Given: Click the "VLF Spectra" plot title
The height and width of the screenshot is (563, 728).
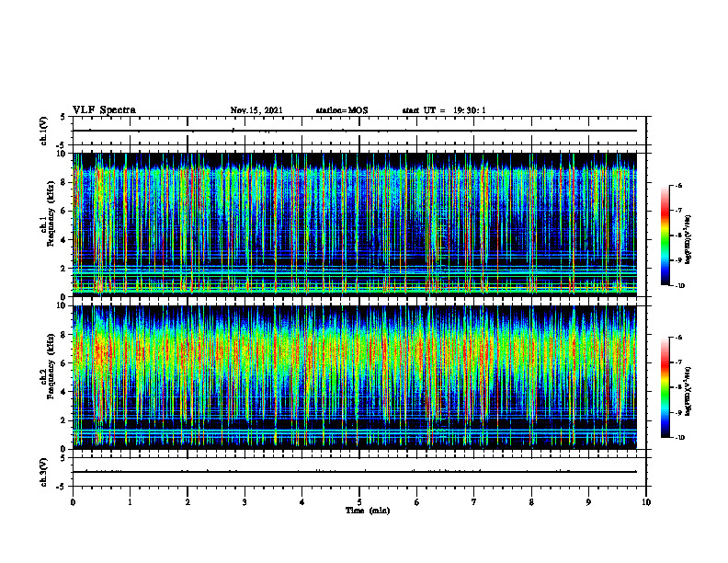Looking at the screenshot, I should (104, 110).
